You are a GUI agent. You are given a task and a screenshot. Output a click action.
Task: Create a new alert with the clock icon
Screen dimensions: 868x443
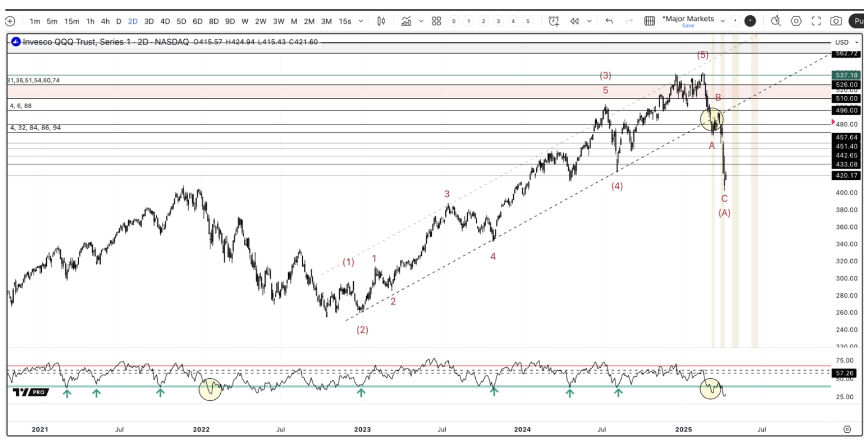[553, 21]
